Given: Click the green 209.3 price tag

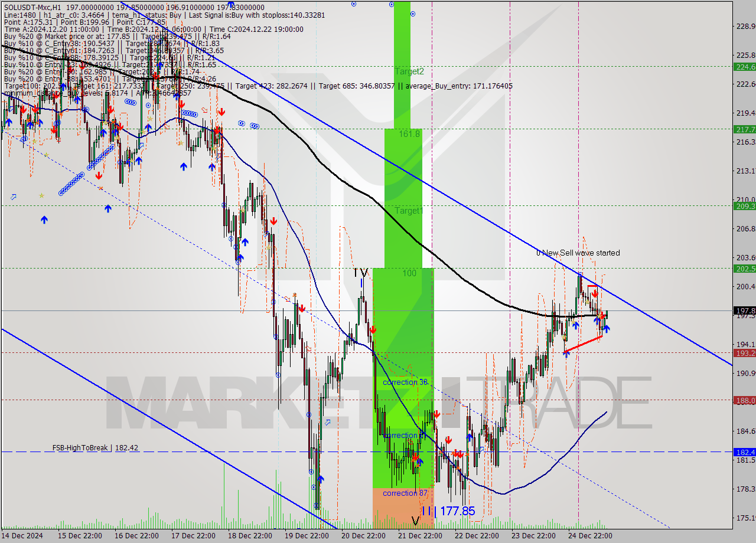Looking at the screenshot, I should 744,206.
